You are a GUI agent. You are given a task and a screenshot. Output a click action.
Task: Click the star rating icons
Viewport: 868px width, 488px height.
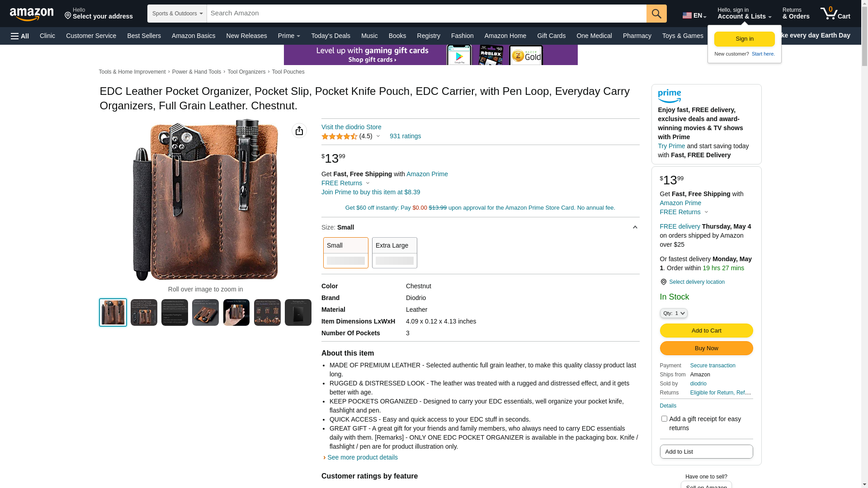[x=340, y=136]
